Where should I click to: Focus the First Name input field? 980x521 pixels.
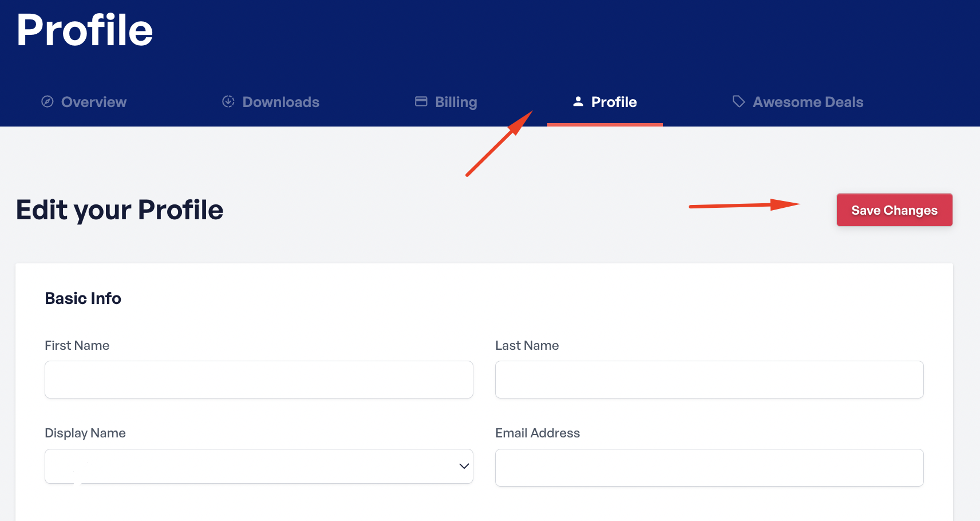(259, 380)
